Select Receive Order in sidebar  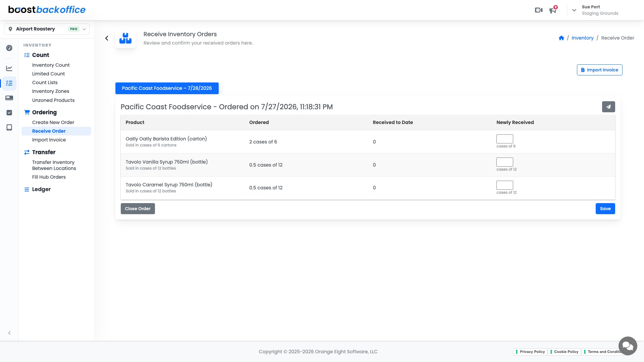(x=56, y=131)
